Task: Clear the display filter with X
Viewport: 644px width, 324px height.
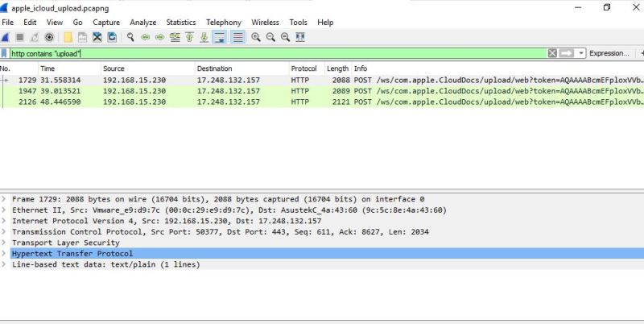Action: 552,53
